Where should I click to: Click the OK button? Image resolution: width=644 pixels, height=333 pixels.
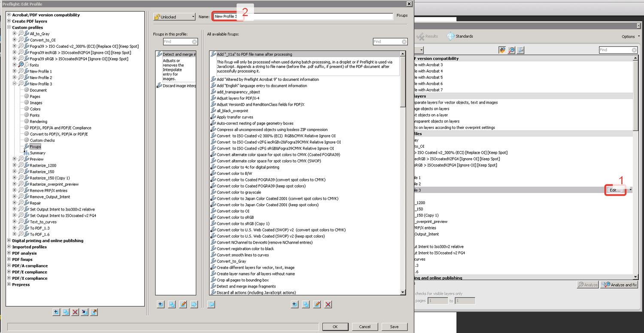pyautogui.click(x=335, y=327)
